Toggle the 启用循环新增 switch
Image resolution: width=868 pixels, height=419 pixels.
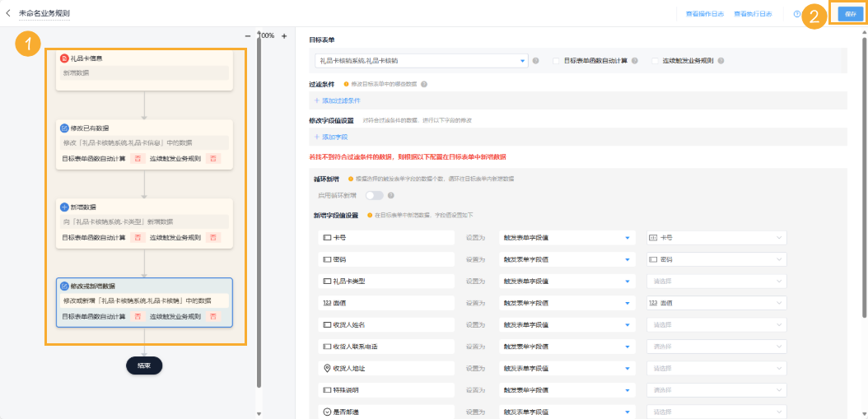click(374, 195)
